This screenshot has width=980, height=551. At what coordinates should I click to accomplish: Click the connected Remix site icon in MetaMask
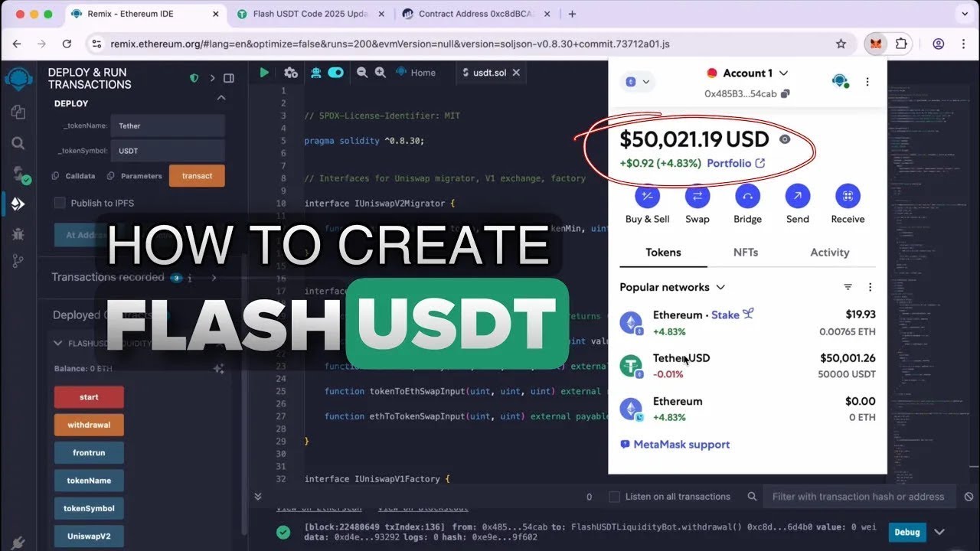841,80
